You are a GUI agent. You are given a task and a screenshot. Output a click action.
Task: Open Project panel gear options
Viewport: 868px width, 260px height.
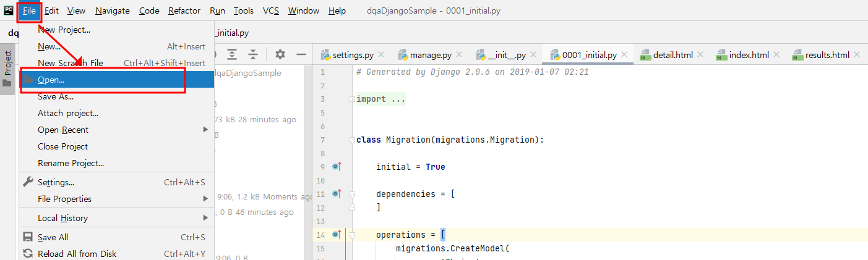click(x=280, y=54)
